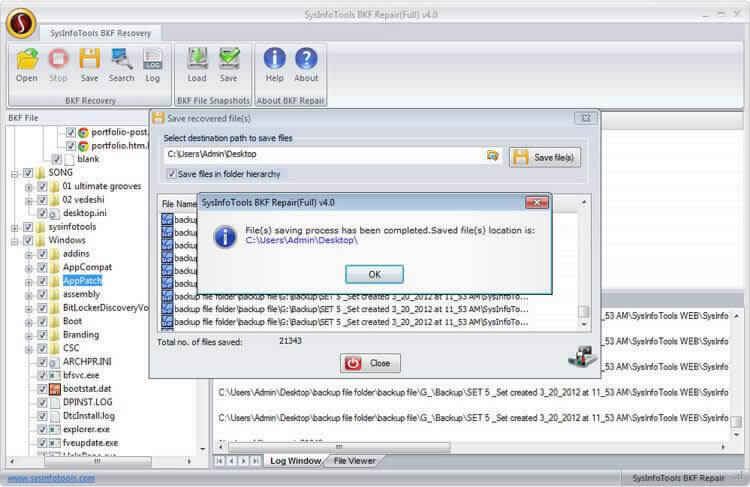Close the message box with red X
This screenshot has height=487, width=750.
tap(537, 203)
